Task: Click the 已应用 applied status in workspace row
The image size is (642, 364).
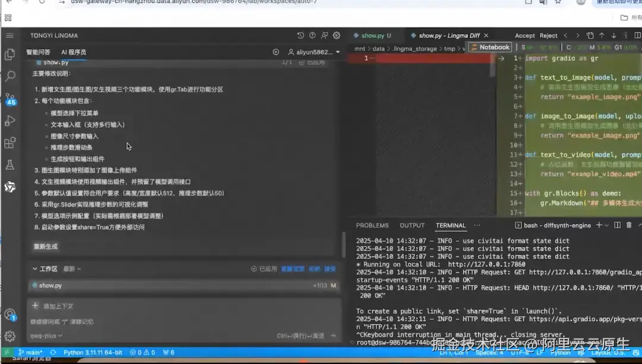Action: (264, 269)
